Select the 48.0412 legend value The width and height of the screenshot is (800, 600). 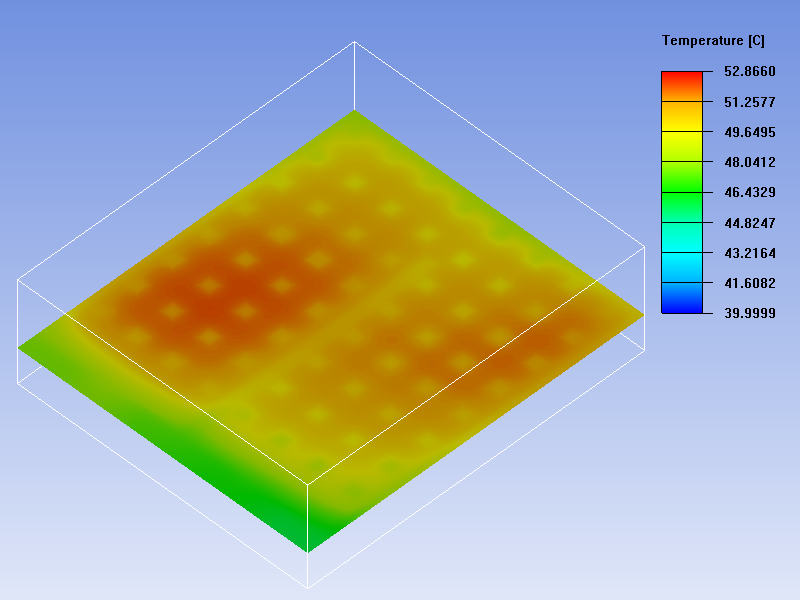coord(749,162)
